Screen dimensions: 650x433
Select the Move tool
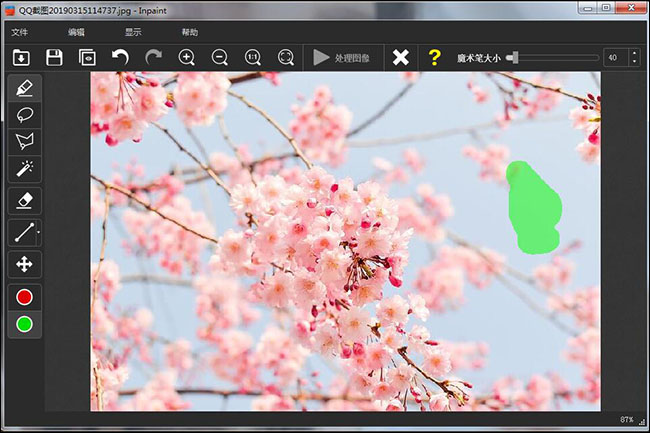(24, 264)
